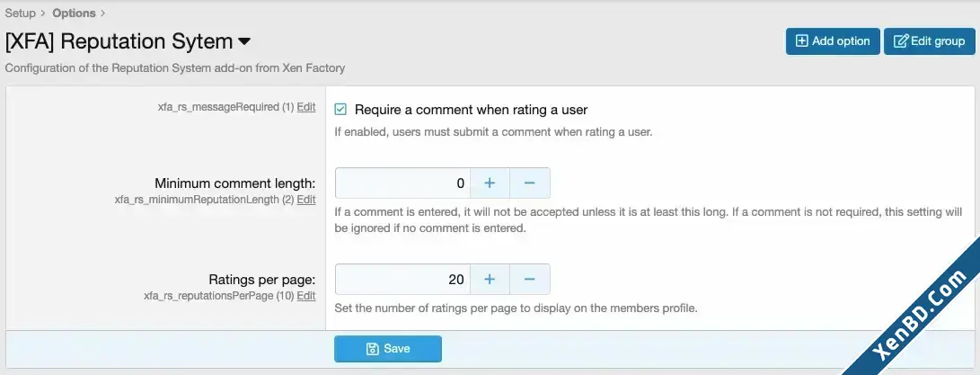This screenshot has width=980, height=375.
Task: Click Edit link for xfa_rs_minimumReputationLength
Action: pyautogui.click(x=306, y=200)
